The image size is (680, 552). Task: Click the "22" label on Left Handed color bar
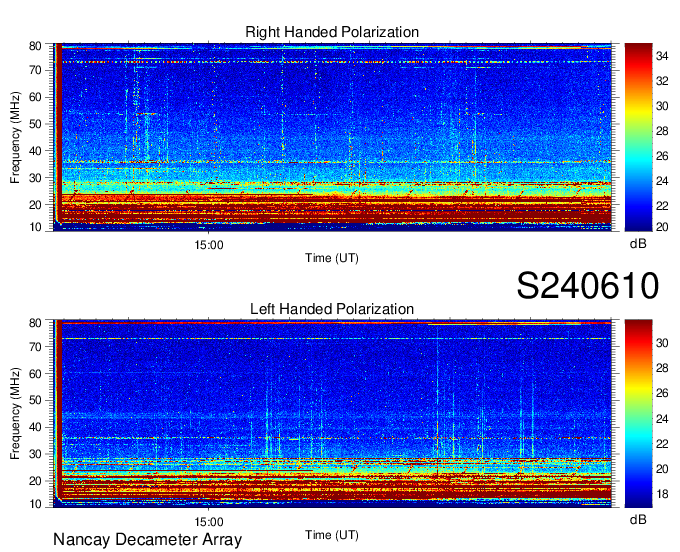coord(662,444)
